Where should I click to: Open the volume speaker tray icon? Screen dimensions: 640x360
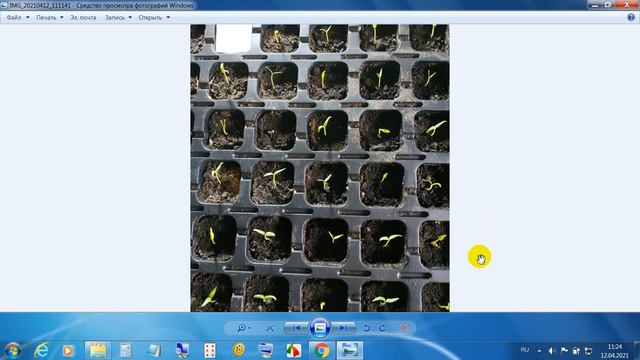click(x=552, y=351)
